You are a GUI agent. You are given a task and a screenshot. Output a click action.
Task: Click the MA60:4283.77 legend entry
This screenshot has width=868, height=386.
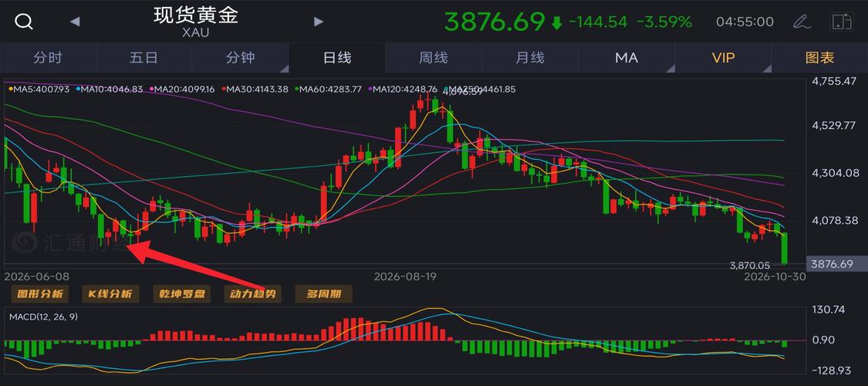click(328, 89)
